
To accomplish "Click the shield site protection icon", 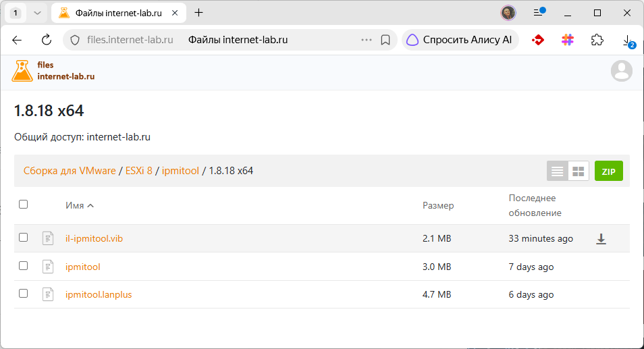I will 75,40.
